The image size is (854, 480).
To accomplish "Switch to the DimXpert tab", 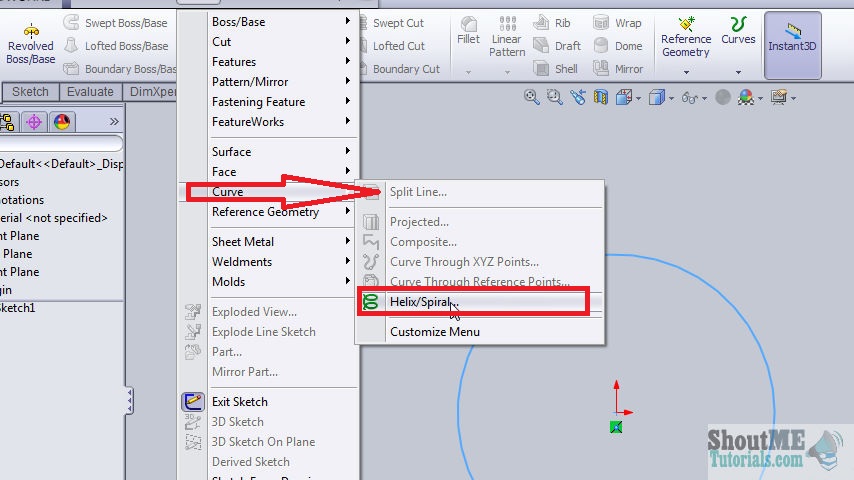I will tap(150, 92).
